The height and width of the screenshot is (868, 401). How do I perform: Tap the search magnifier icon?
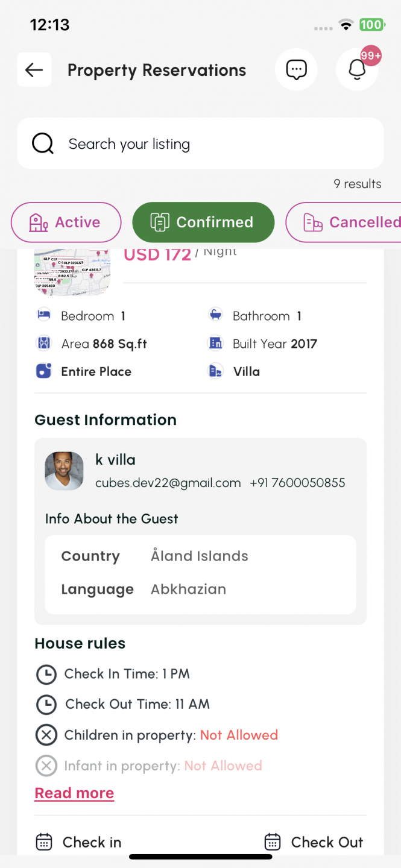(x=43, y=144)
